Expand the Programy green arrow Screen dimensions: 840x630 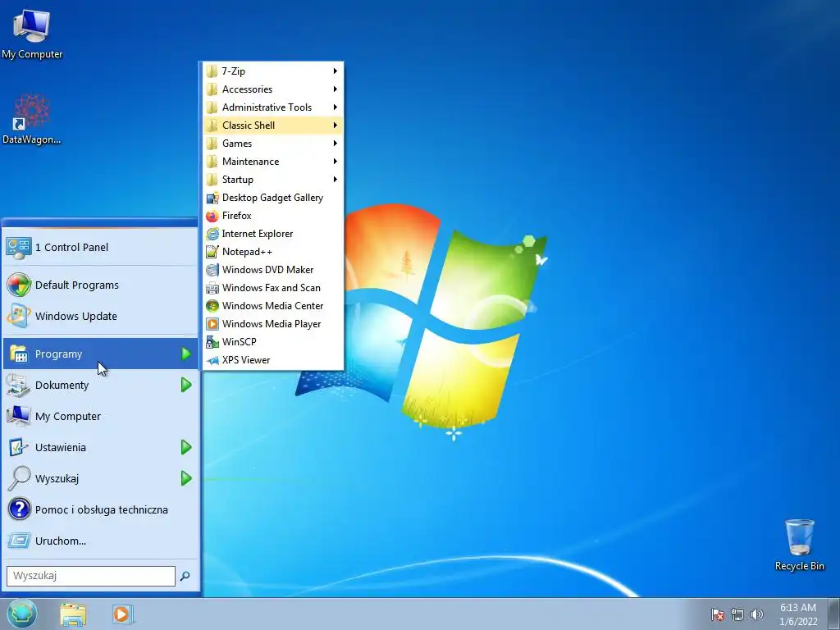coord(186,354)
